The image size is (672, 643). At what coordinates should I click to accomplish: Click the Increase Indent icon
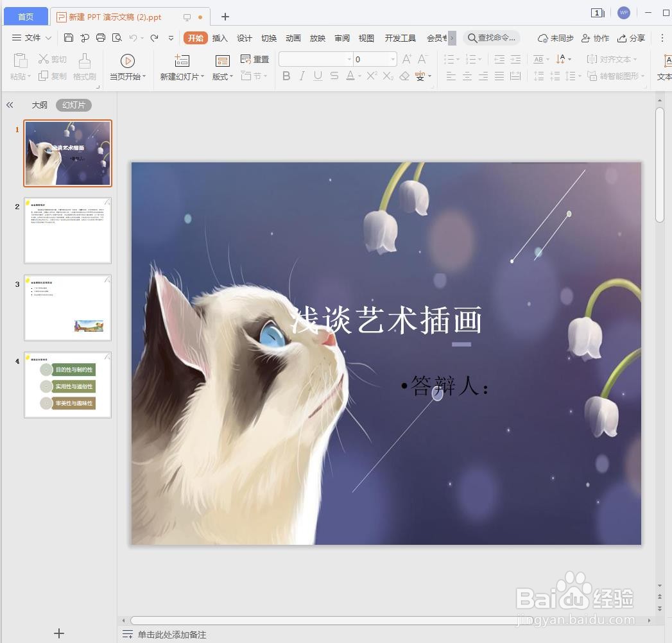point(515,59)
